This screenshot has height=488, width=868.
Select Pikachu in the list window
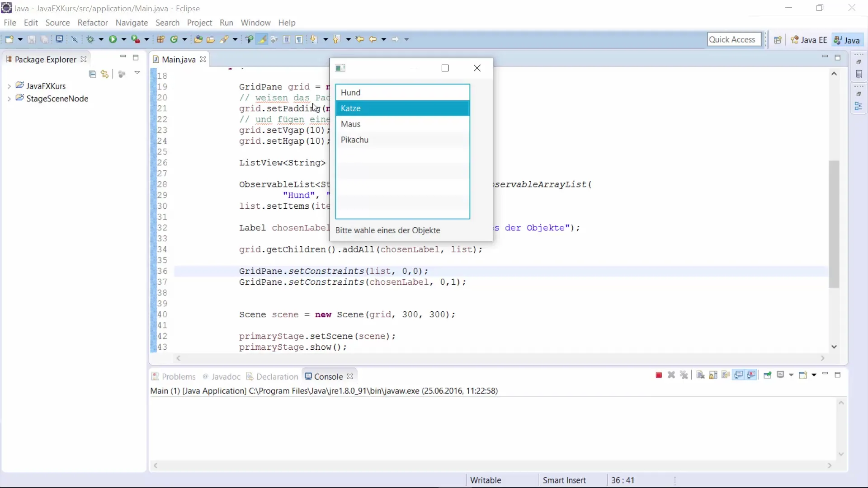click(x=402, y=140)
